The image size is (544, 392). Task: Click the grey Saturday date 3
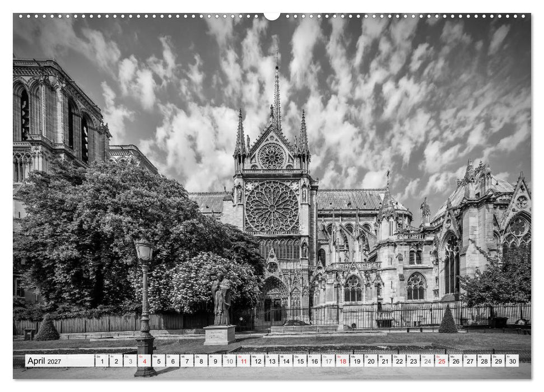[130, 361]
